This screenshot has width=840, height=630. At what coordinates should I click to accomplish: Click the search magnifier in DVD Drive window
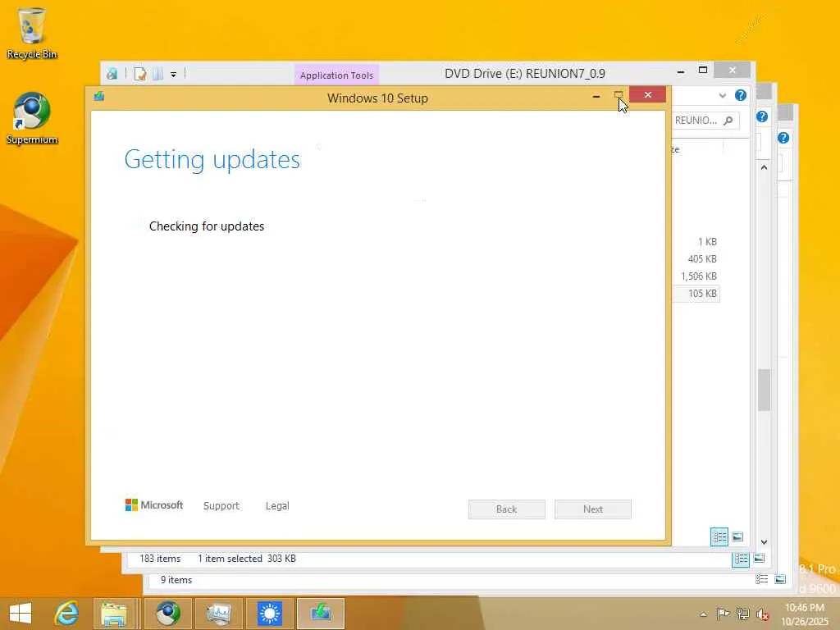coord(728,121)
